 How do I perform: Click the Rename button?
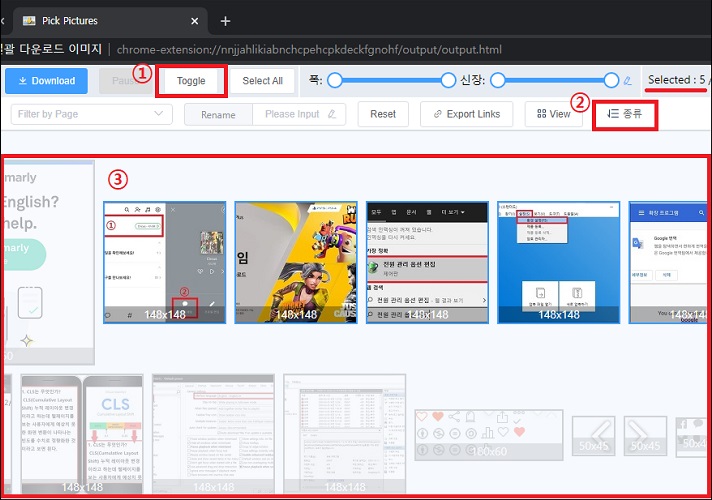coord(218,114)
